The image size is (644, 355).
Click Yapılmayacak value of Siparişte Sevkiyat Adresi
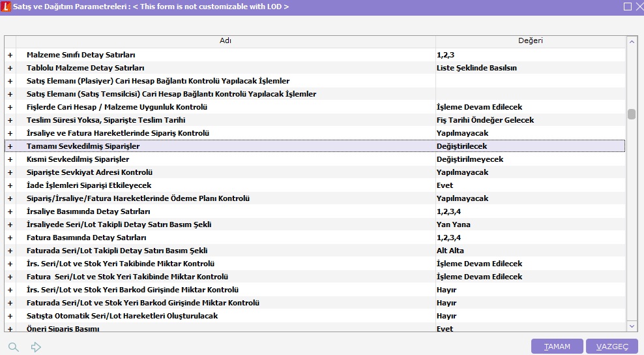coord(462,172)
